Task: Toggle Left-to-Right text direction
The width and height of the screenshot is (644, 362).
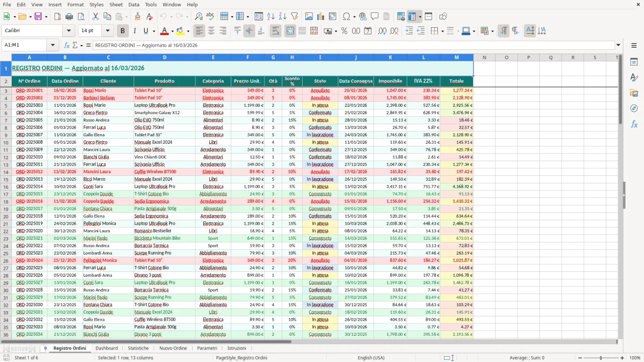Action: [503, 31]
